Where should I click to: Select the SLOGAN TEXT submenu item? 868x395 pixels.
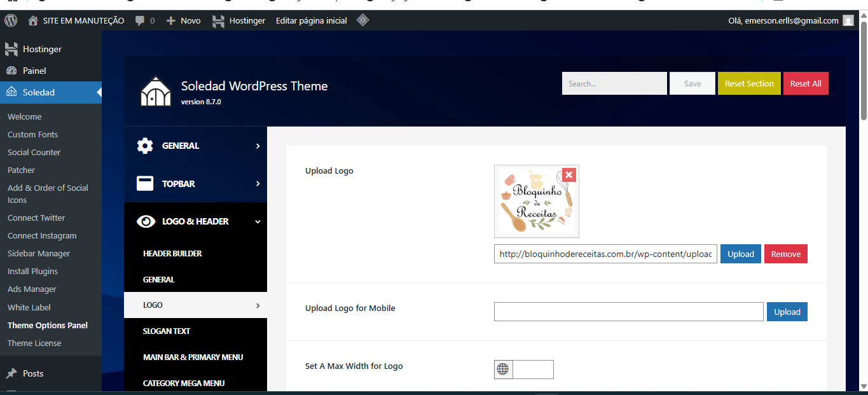167,331
